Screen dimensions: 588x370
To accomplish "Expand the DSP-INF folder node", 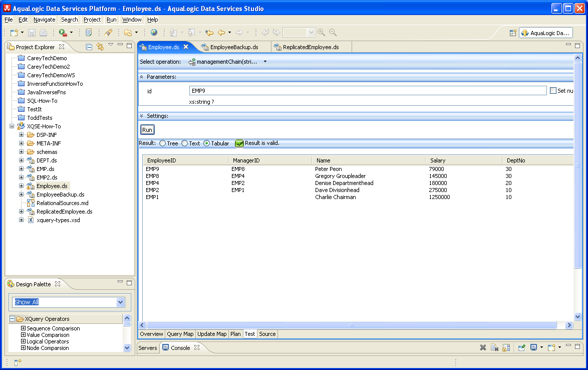I will click(22, 135).
